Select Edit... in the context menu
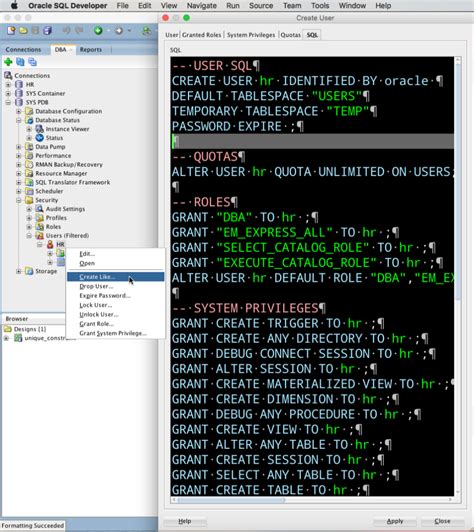The height and width of the screenshot is (532, 474). [x=115, y=254]
